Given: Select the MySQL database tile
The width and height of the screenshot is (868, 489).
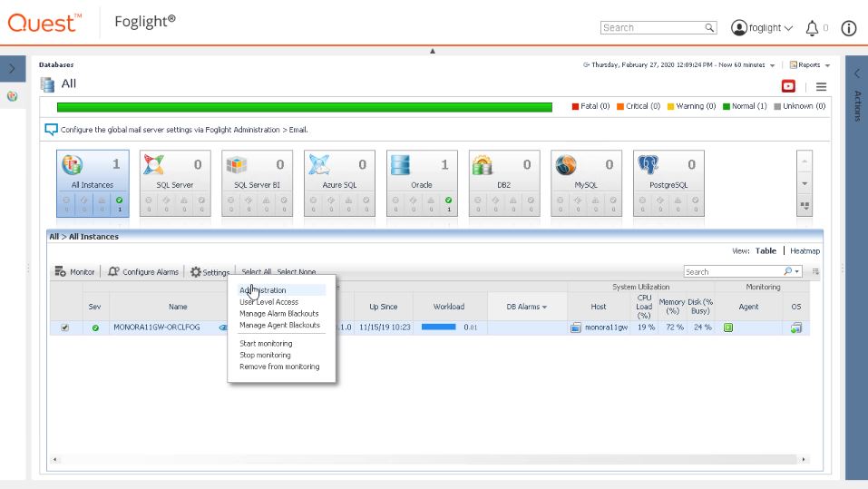Looking at the screenshot, I should pos(586,182).
